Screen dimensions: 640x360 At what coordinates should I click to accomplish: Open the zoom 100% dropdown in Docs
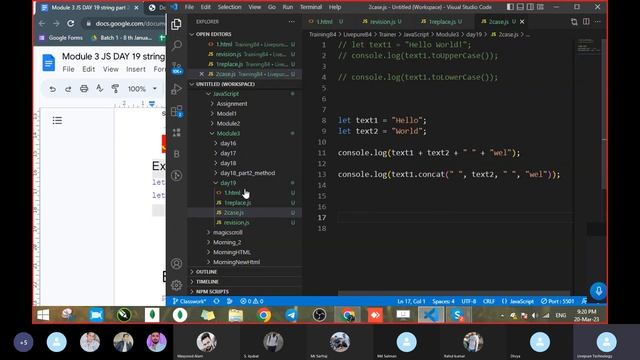point(142,89)
